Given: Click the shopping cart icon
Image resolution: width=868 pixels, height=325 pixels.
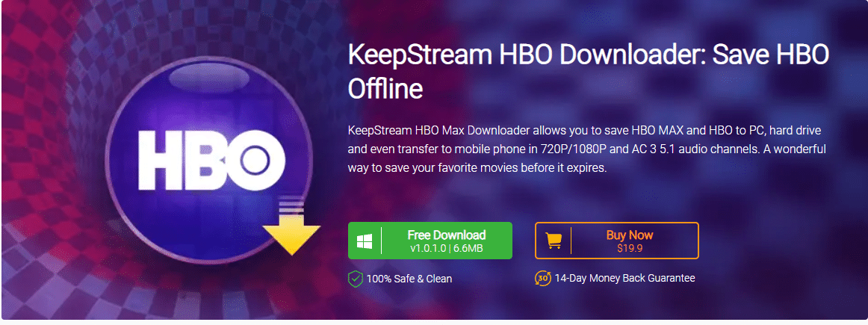Looking at the screenshot, I should click(x=553, y=241).
